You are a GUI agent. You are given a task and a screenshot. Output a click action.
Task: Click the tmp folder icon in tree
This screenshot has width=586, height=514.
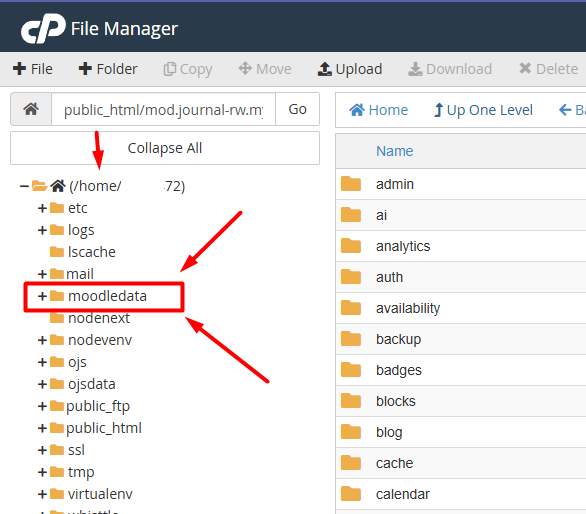coord(57,471)
